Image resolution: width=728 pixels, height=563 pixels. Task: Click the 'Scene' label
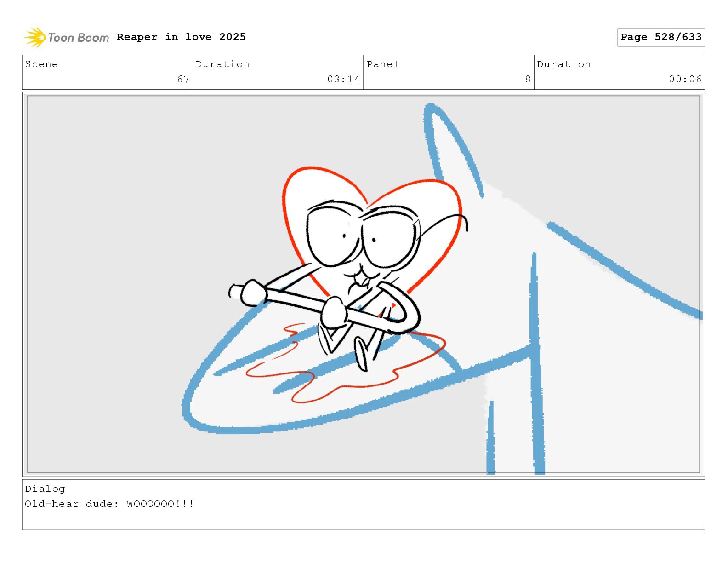click(41, 64)
